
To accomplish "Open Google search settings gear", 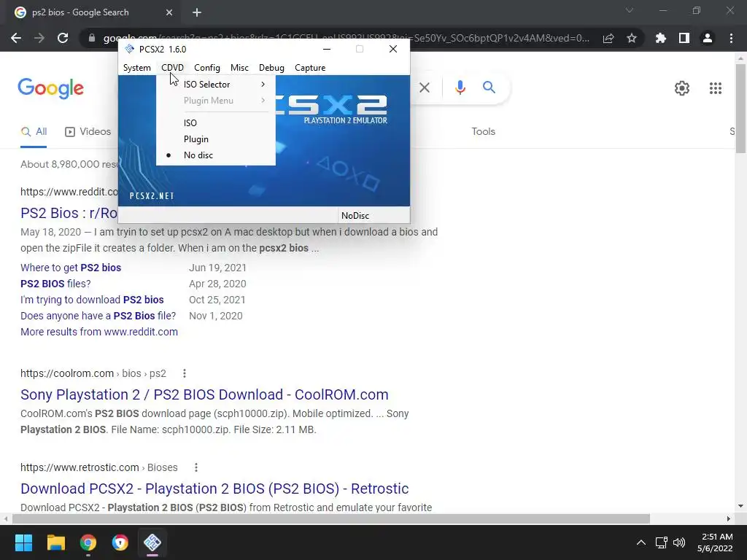I will click(x=682, y=88).
